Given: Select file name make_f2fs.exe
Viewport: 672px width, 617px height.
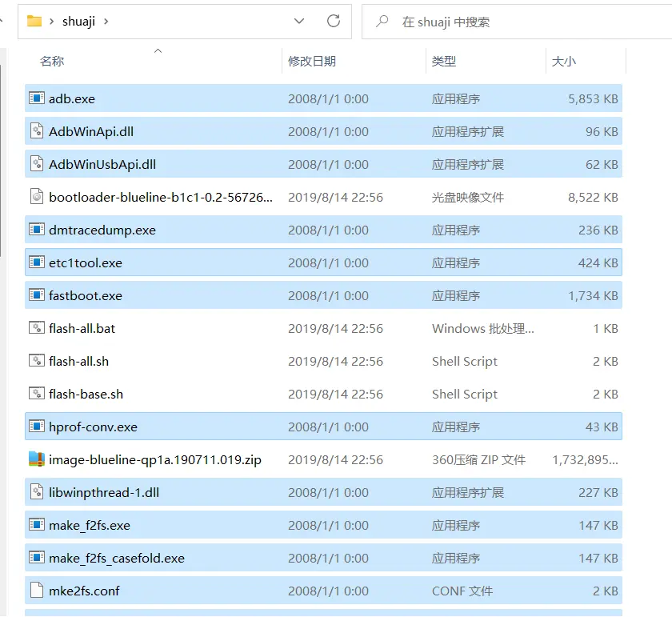Looking at the screenshot, I should tap(90, 525).
